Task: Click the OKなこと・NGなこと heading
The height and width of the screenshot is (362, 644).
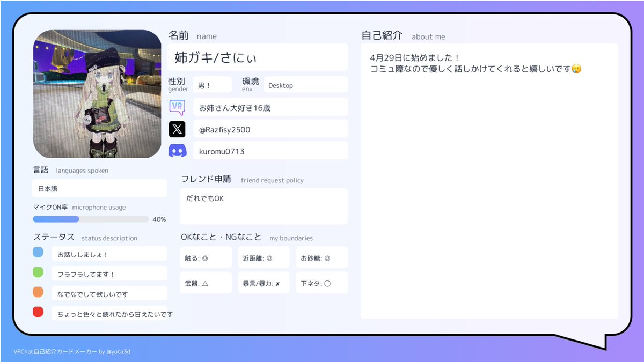Action: 221,237
